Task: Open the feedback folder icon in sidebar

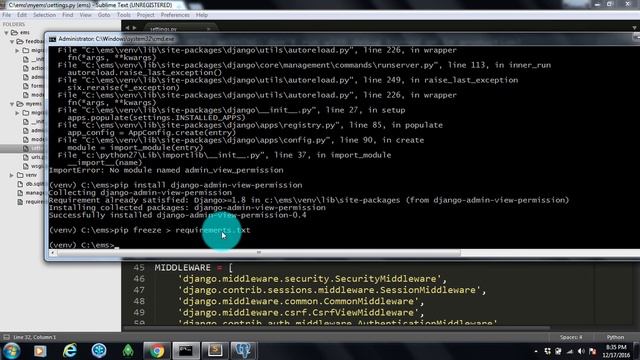Action: pos(20,41)
